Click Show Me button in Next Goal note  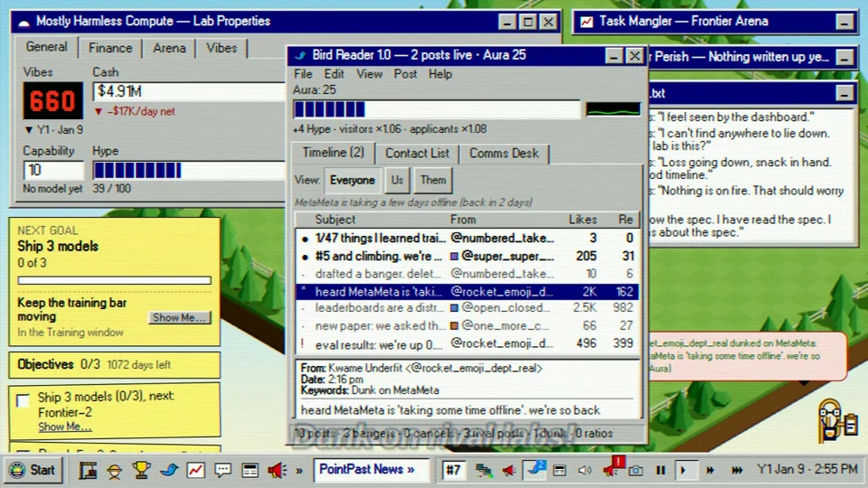pos(179,317)
